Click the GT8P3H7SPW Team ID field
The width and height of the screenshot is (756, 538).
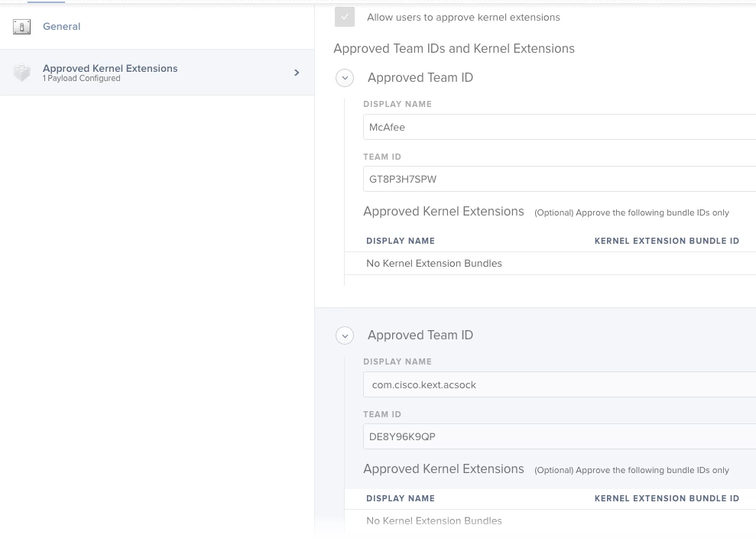click(x=560, y=179)
